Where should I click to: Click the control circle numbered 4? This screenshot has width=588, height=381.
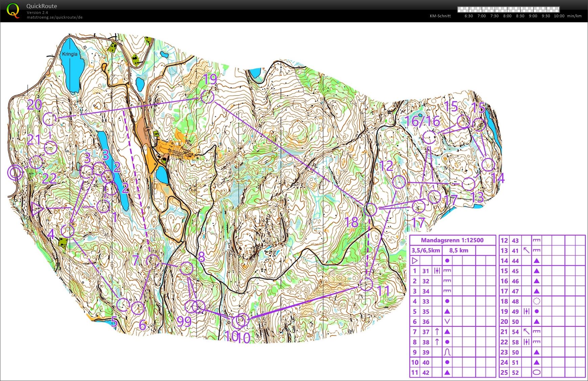click(x=68, y=231)
